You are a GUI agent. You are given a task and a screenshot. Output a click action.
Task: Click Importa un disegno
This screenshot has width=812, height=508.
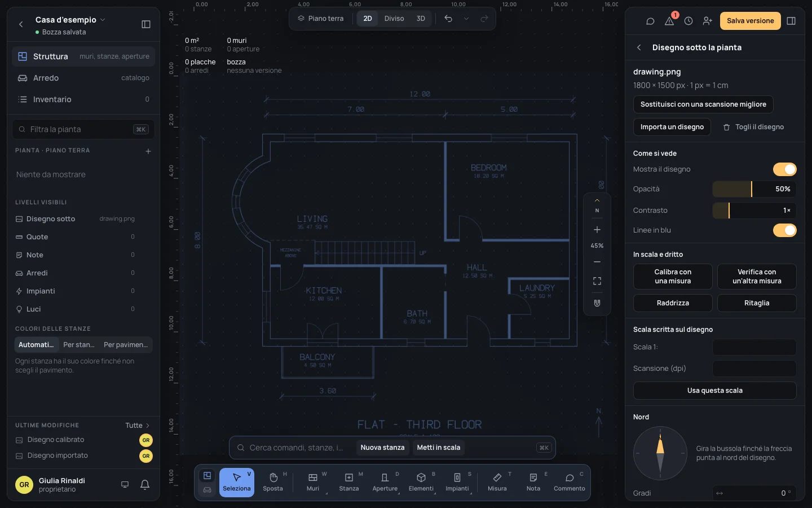tap(672, 127)
